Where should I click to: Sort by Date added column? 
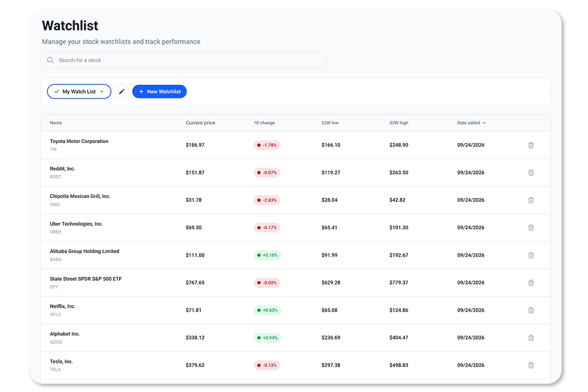(x=471, y=123)
